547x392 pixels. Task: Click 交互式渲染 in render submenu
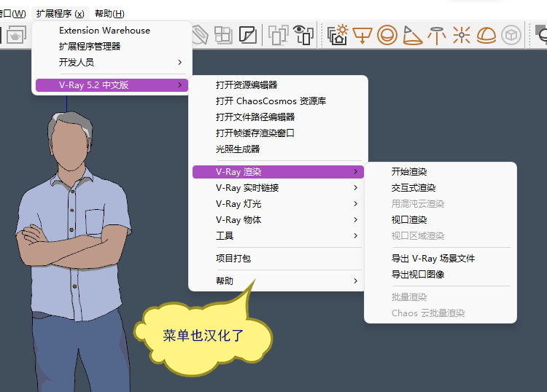[x=441, y=188]
